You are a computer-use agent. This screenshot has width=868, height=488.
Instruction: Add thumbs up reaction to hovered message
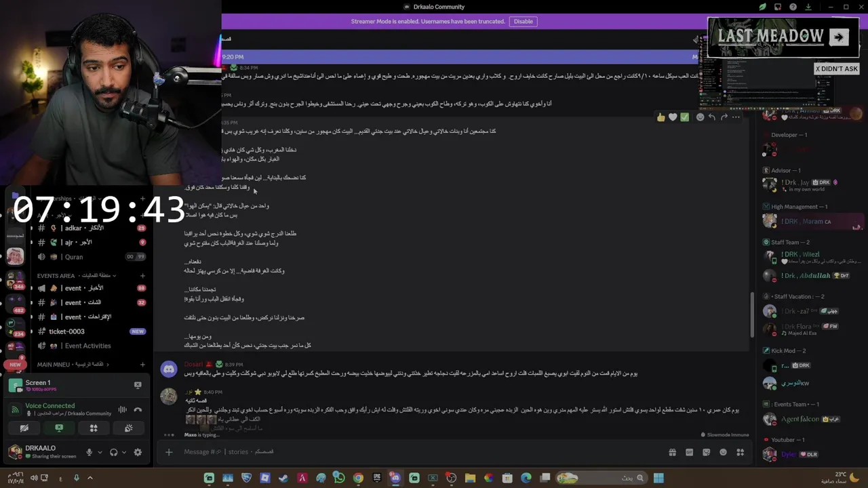point(660,117)
